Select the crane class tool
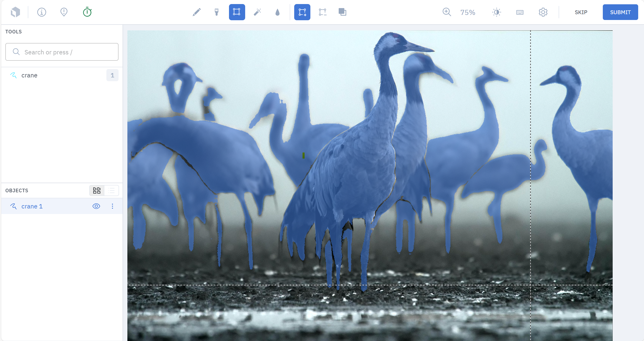Image resolution: width=644 pixels, height=341 pixels. click(30, 75)
